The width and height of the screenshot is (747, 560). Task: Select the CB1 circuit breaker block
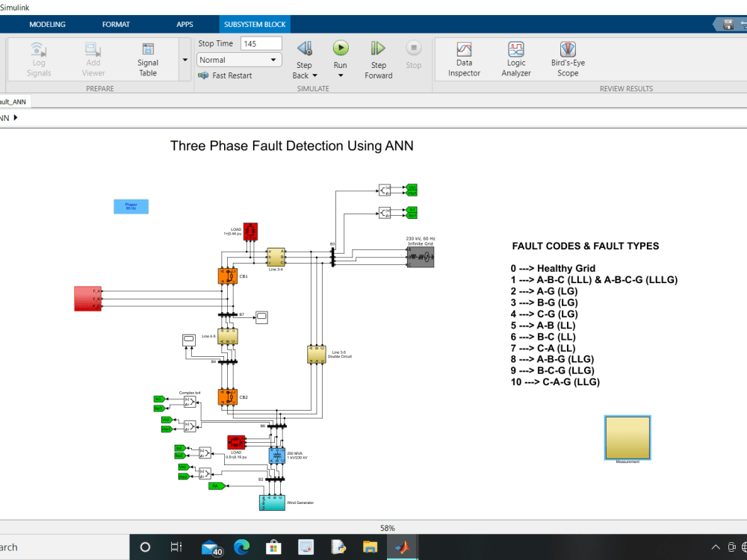pos(228,276)
